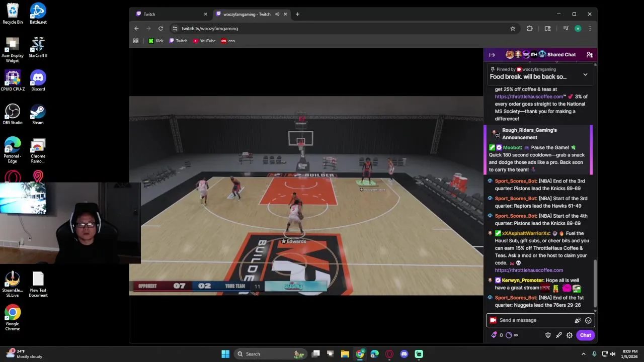
Task: Open the weather widget showing 34°F
Action: coord(24,354)
